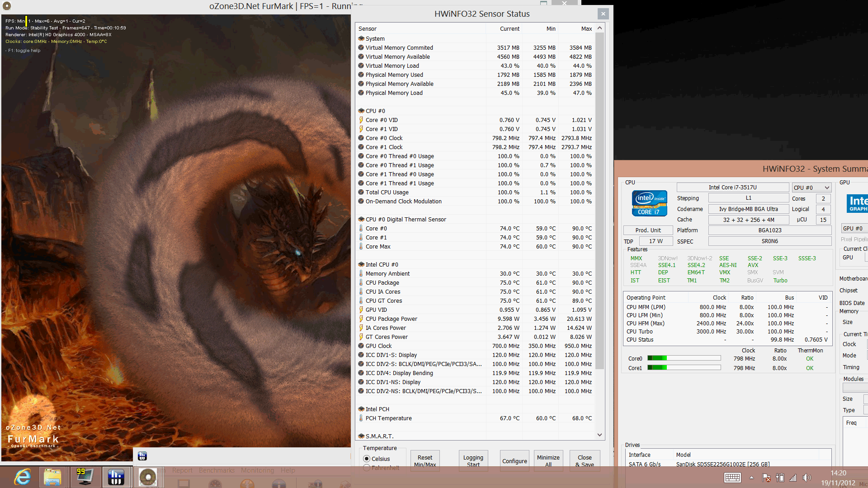Screen dimensions: 868x488
Task: Click the Core0 clock progress bar
Action: coord(684,358)
